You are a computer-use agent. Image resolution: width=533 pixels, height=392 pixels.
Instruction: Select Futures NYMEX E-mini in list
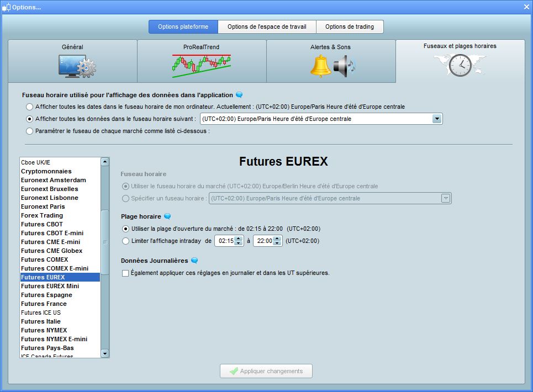tap(60, 339)
